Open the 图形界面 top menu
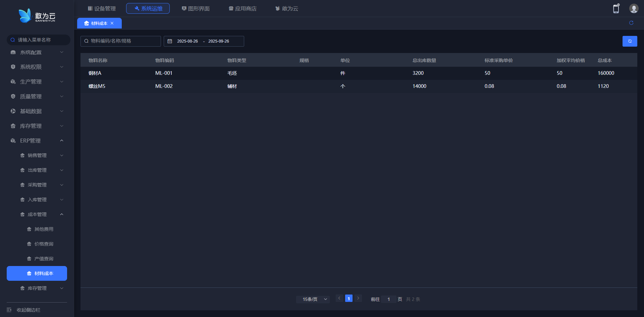644x317 pixels. (x=196, y=8)
